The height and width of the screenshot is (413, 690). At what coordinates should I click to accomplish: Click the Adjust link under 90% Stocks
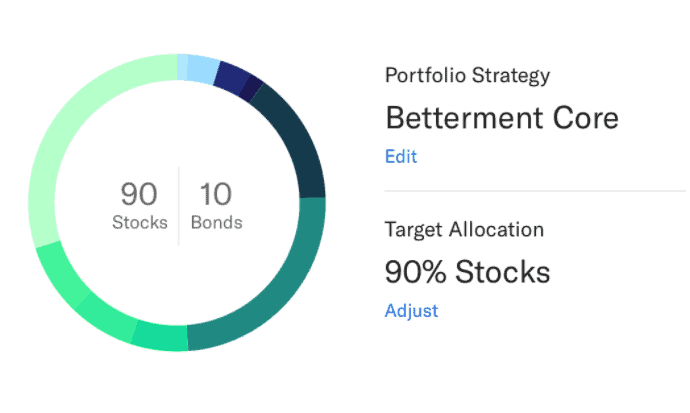[x=411, y=311]
